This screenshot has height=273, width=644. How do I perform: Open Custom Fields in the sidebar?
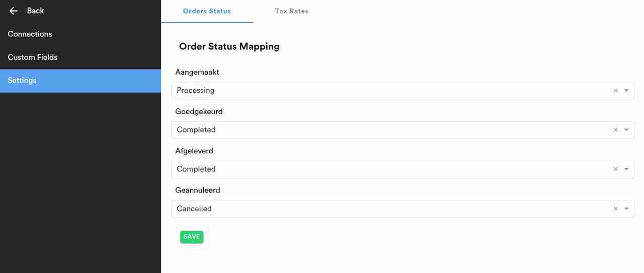33,57
